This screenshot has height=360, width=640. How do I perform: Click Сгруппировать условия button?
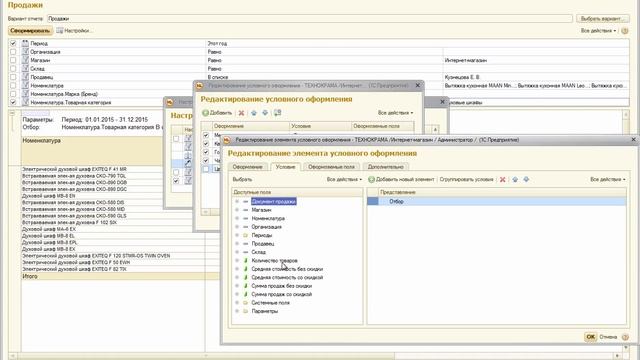coord(467,180)
